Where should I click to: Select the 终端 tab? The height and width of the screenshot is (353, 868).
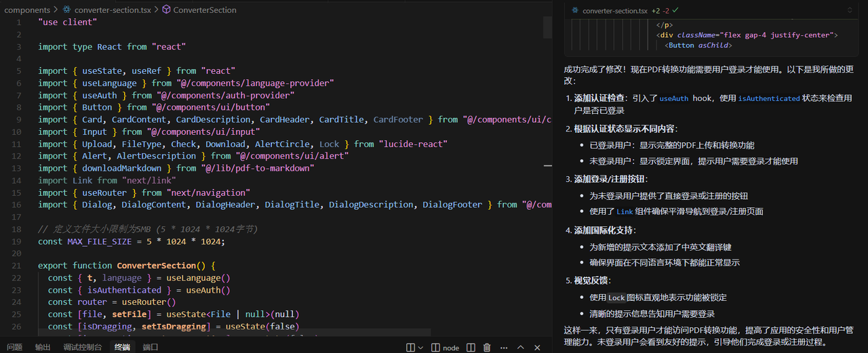point(122,347)
